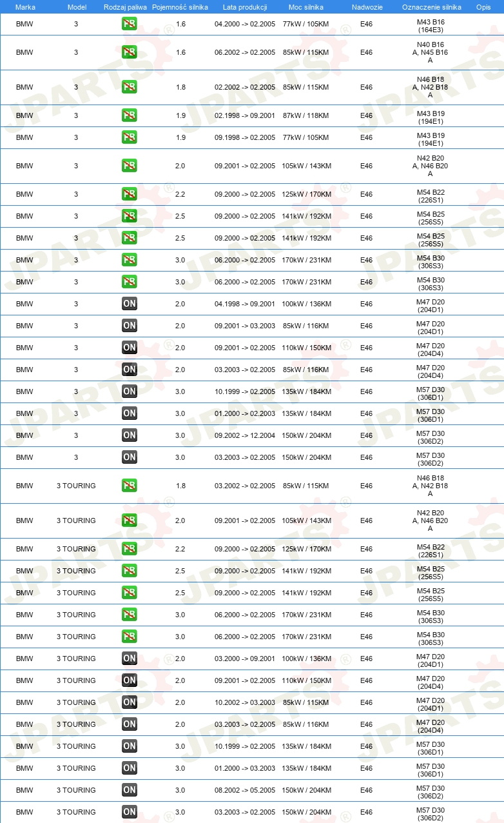Screen dimensions: 504x823
Task: Click the 09.2001 -> 03.2003 date cell
Action: pos(245,326)
